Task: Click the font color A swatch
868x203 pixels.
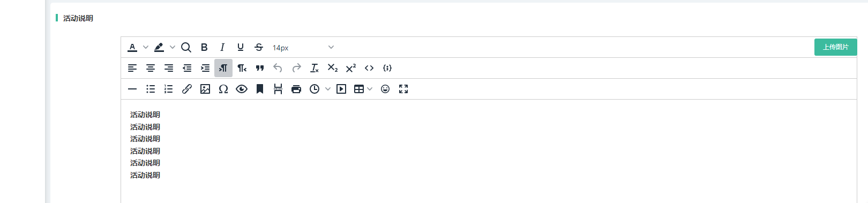Action: point(132,47)
